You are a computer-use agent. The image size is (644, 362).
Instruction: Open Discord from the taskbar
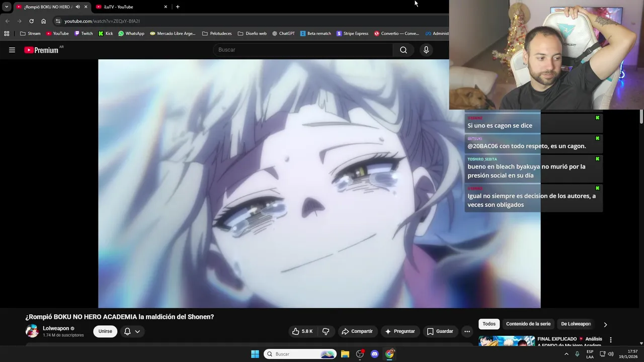[374, 354]
